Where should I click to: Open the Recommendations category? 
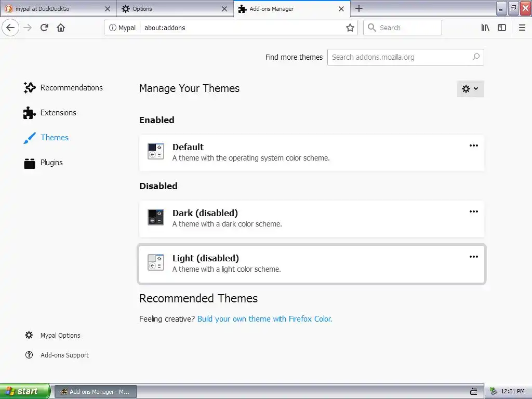(x=63, y=87)
